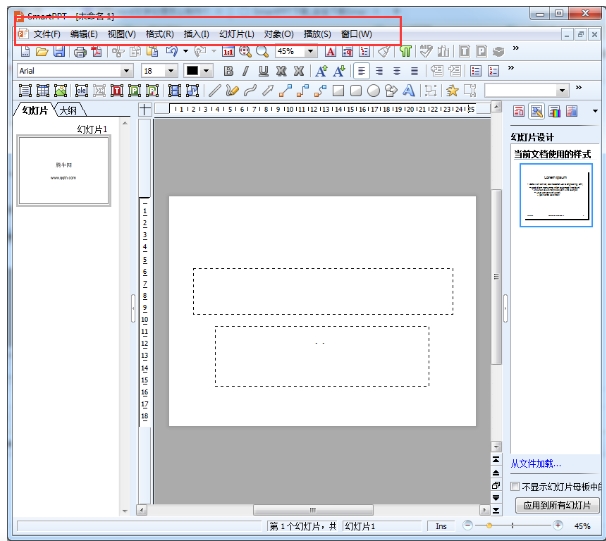Decrease font size with A-down icon
Screen dimensions: 606x541
[339, 71]
